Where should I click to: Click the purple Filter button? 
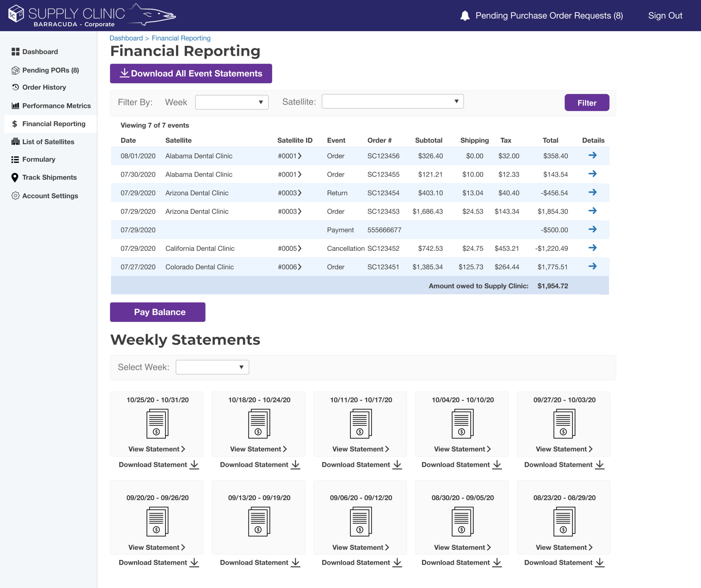coord(587,102)
